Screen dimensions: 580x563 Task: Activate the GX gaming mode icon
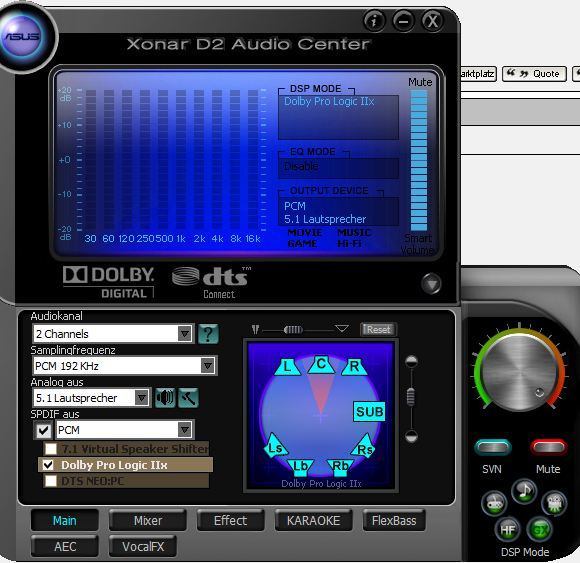[539, 529]
